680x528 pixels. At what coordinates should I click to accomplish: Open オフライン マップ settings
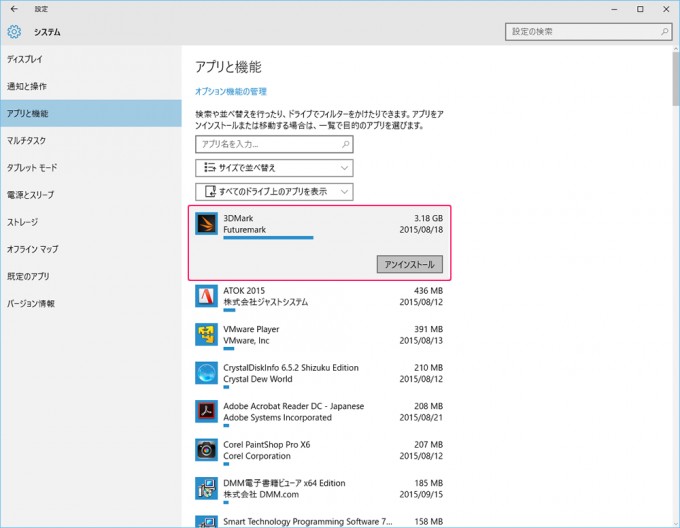(91, 249)
